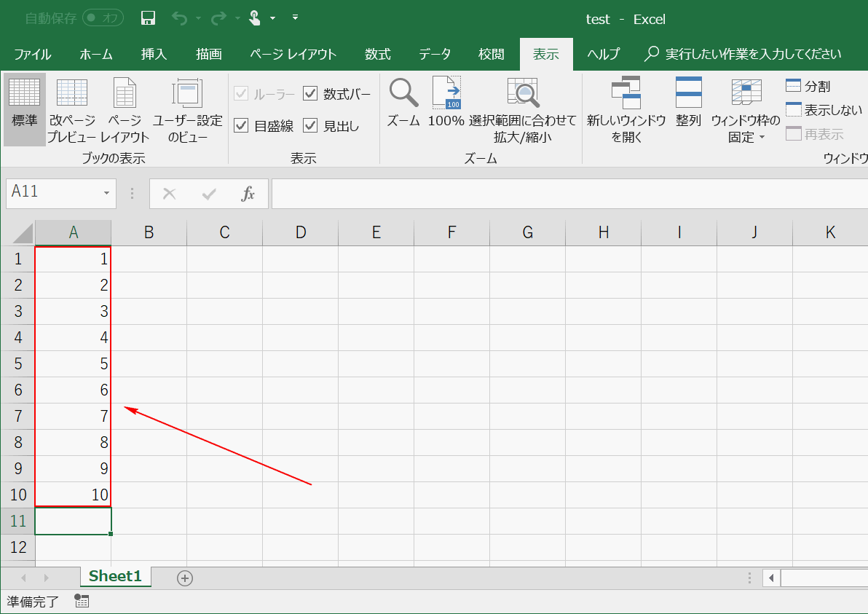868x614 pixels.
Task: Toggle the gridlines checkbox
Action: (x=241, y=125)
